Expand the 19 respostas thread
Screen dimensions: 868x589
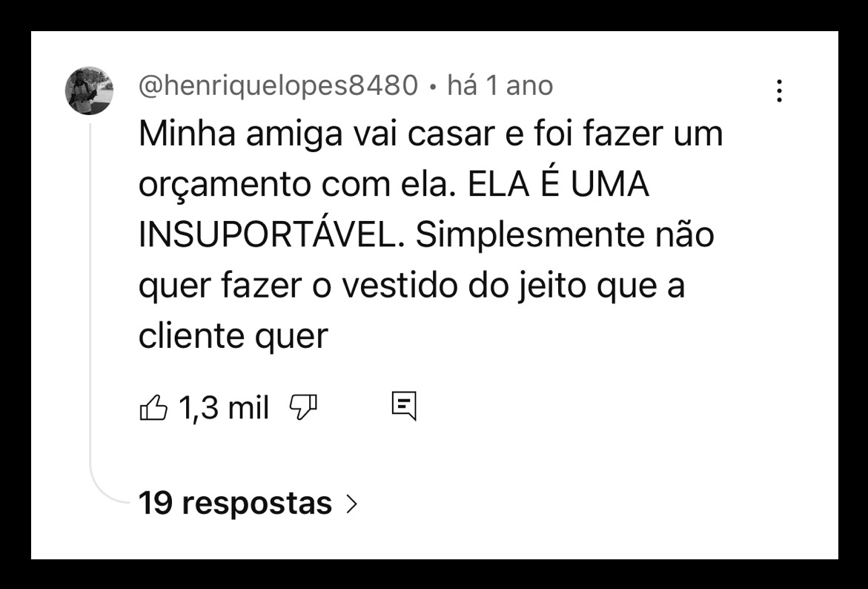(x=235, y=503)
